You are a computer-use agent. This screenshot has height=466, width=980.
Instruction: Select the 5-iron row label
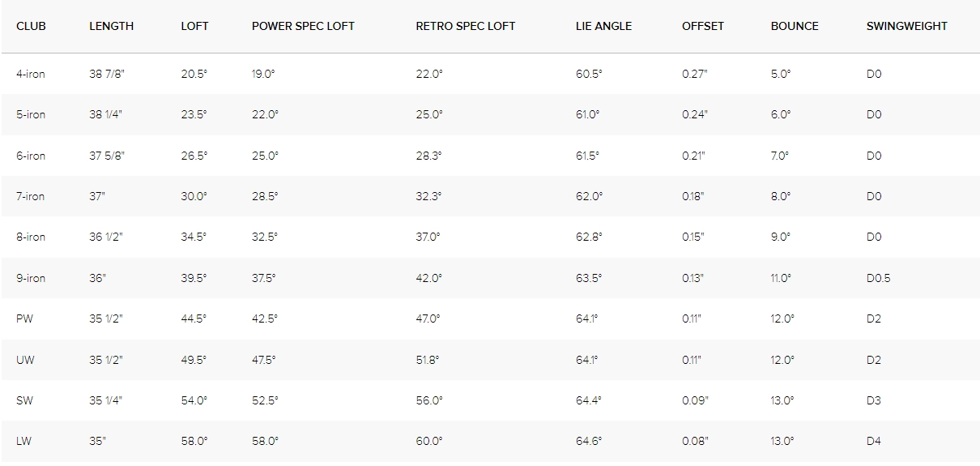pyautogui.click(x=31, y=115)
